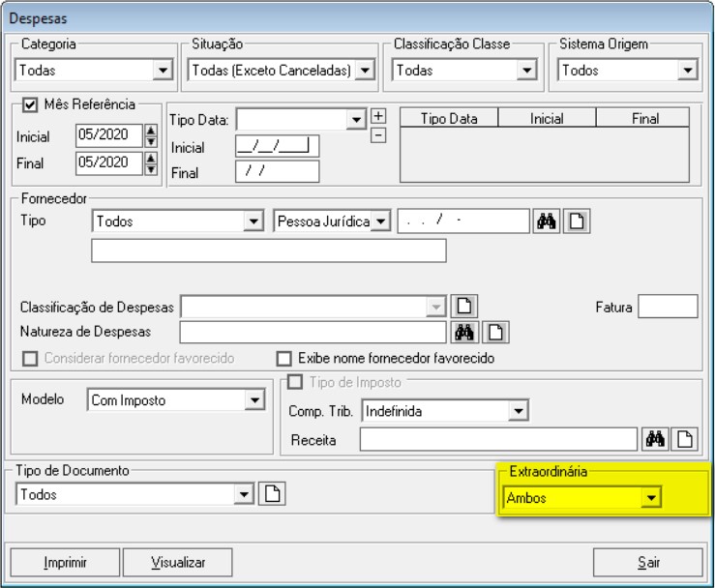Image resolution: width=715 pixels, height=588 pixels.
Task: Open Comp. Trib. dropdown showing Indefinida
Action: pyautogui.click(x=519, y=411)
